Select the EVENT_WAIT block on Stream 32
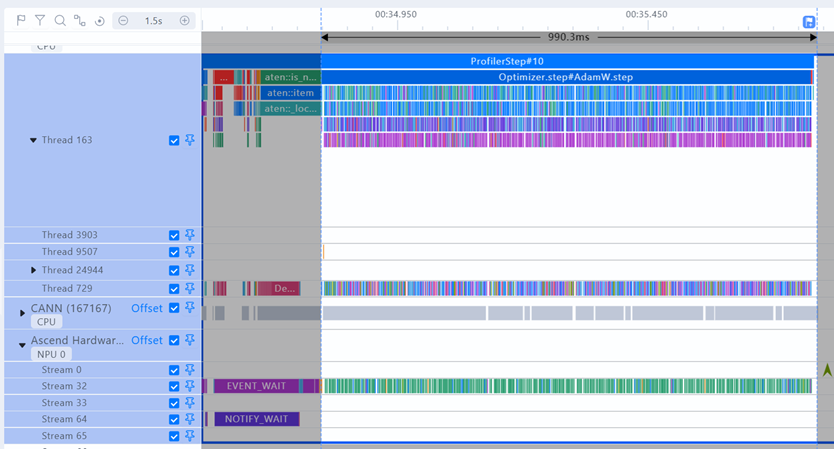Image resolution: width=834 pixels, height=449 pixels. 256,386
